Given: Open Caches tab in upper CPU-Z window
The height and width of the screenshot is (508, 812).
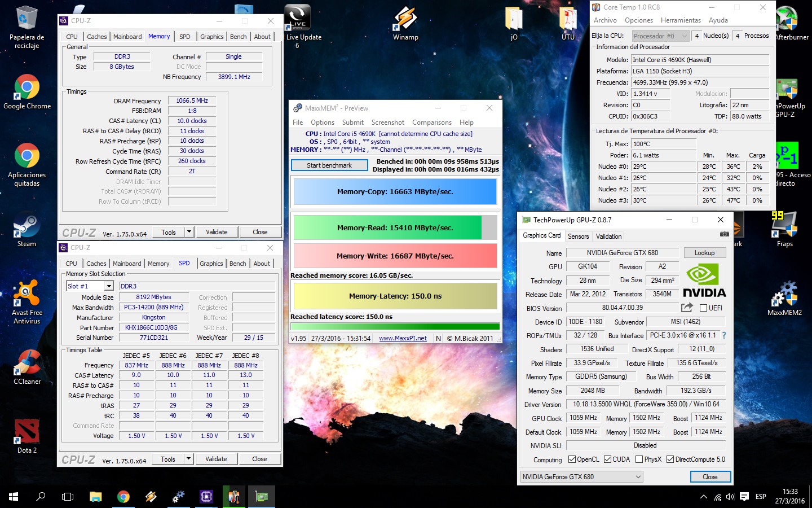Looking at the screenshot, I should coord(97,37).
